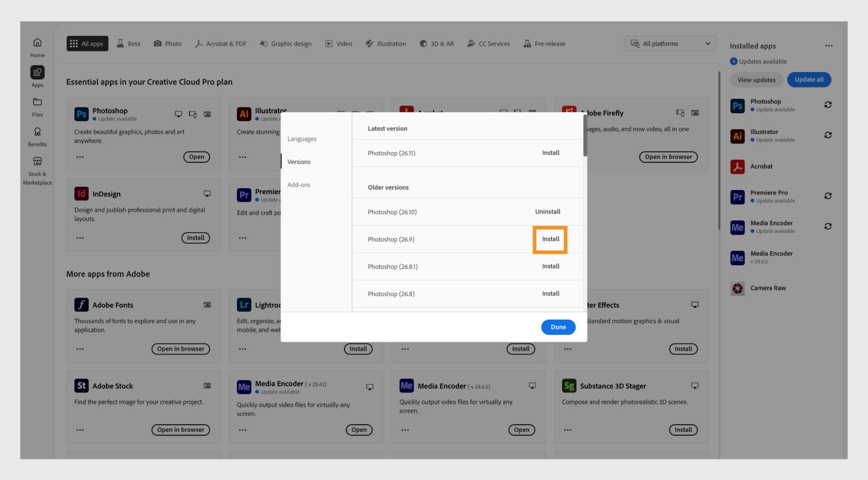Open more options on Photoshop card
868x480 pixels.
click(x=80, y=157)
